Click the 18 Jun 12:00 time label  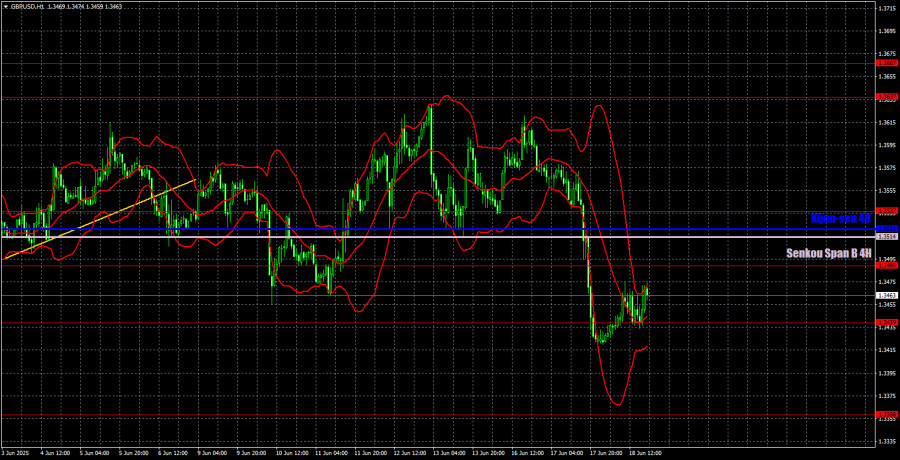point(646,453)
